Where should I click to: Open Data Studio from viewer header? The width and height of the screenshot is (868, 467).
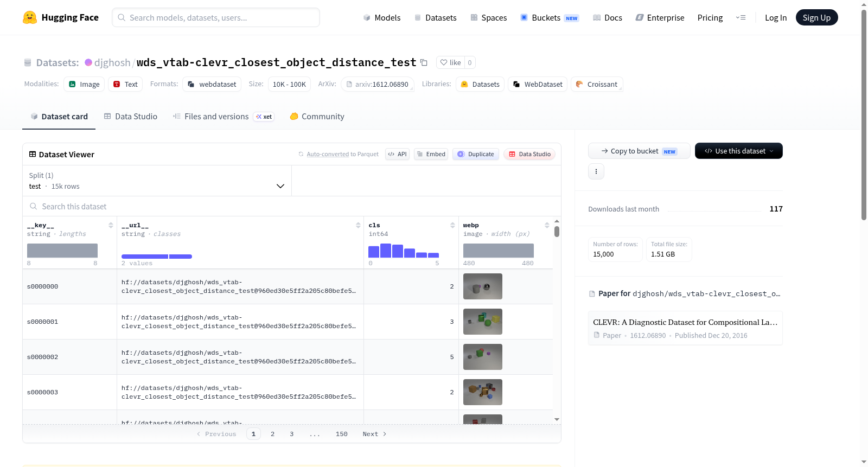[529, 154]
